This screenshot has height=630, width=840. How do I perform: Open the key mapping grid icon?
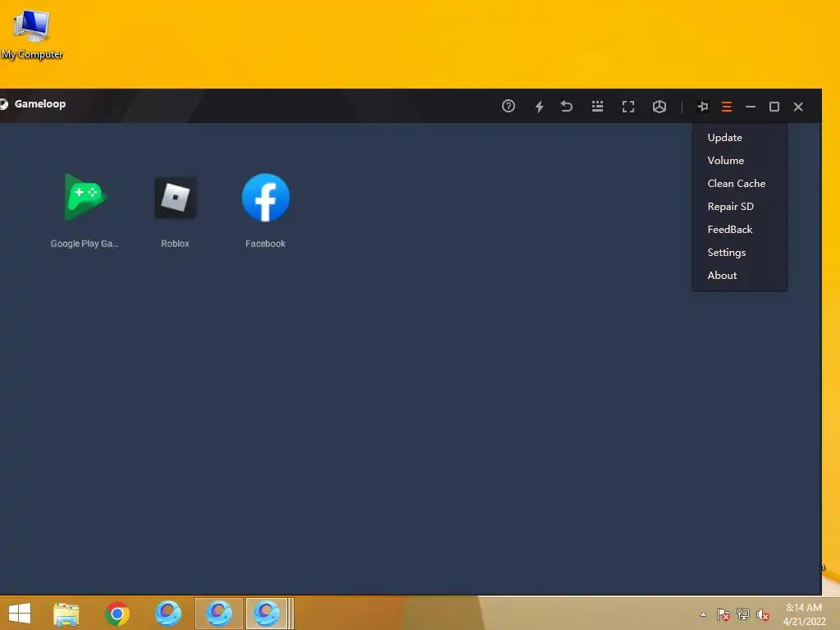point(597,106)
